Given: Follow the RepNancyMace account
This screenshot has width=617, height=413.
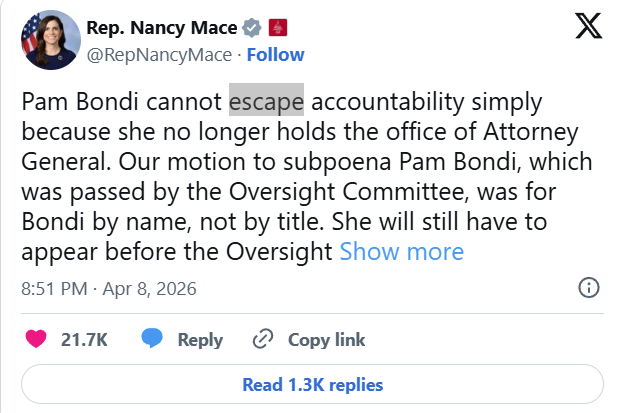Looking at the screenshot, I should point(276,54).
